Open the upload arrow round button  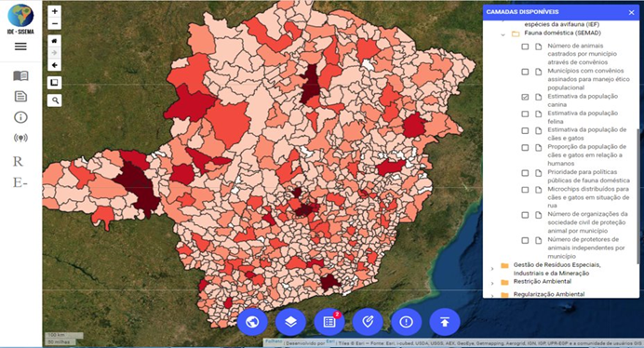(x=445, y=322)
